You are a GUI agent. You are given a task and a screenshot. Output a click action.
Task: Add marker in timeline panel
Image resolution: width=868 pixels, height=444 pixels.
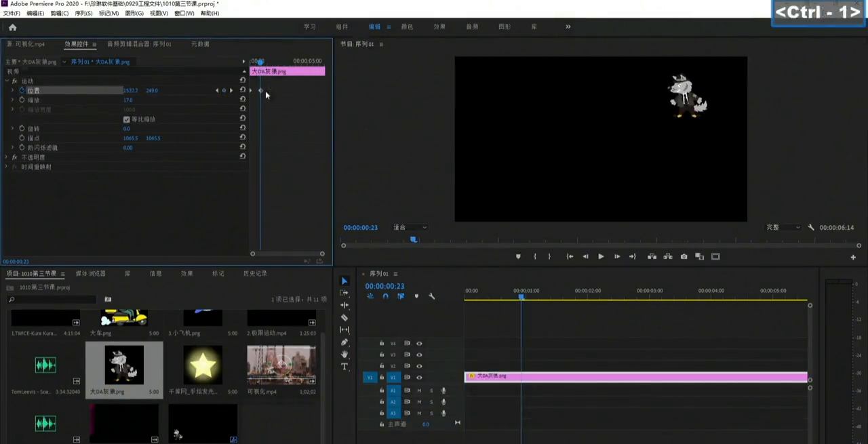416,296
